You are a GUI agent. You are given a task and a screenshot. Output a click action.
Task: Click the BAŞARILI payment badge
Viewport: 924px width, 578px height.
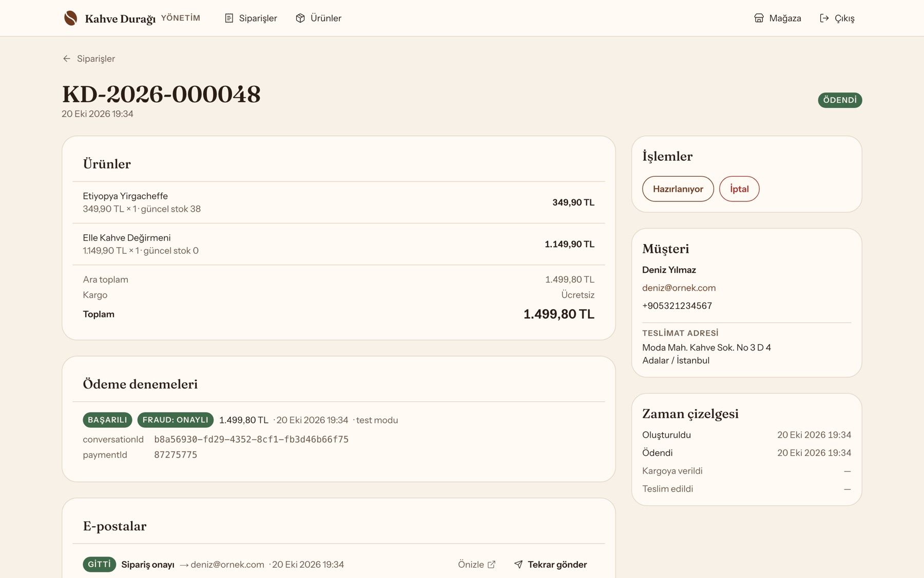(107, 420)
